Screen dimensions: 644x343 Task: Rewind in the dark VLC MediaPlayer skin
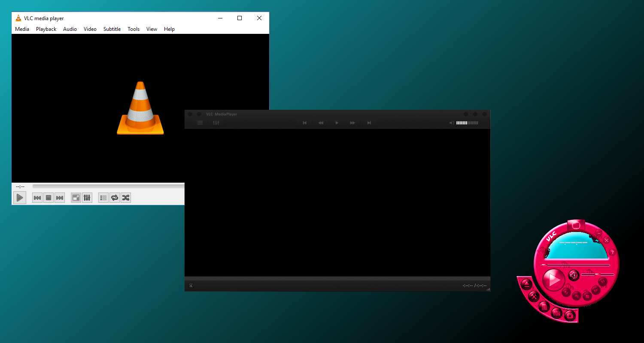[x=321, y=123]
